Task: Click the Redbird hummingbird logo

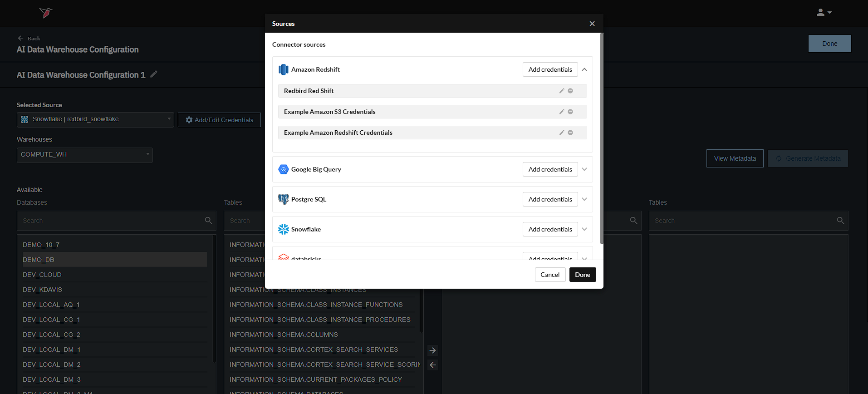Action: click(x=46, y=13)
